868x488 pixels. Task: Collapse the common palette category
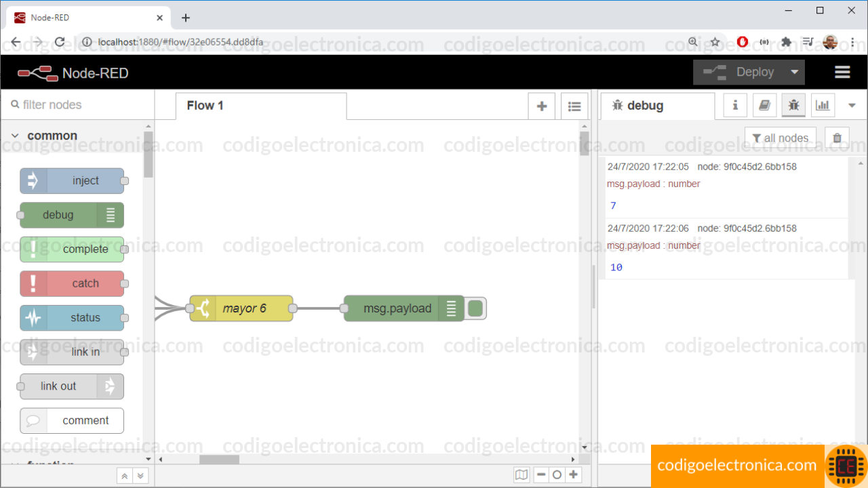point(15,136)
